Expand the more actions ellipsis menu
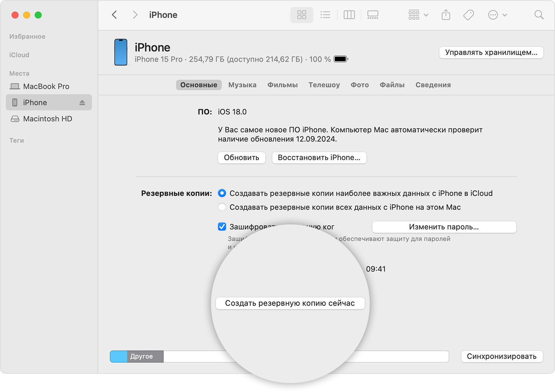Image resolution: width=555 pixels, height=392 pixels. (497, 15)
